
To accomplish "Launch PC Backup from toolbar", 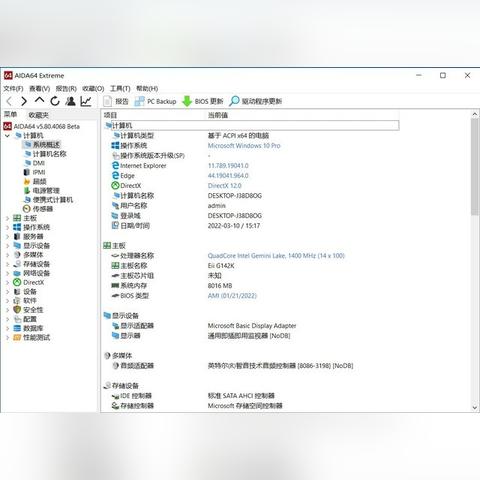I will 155,101.
